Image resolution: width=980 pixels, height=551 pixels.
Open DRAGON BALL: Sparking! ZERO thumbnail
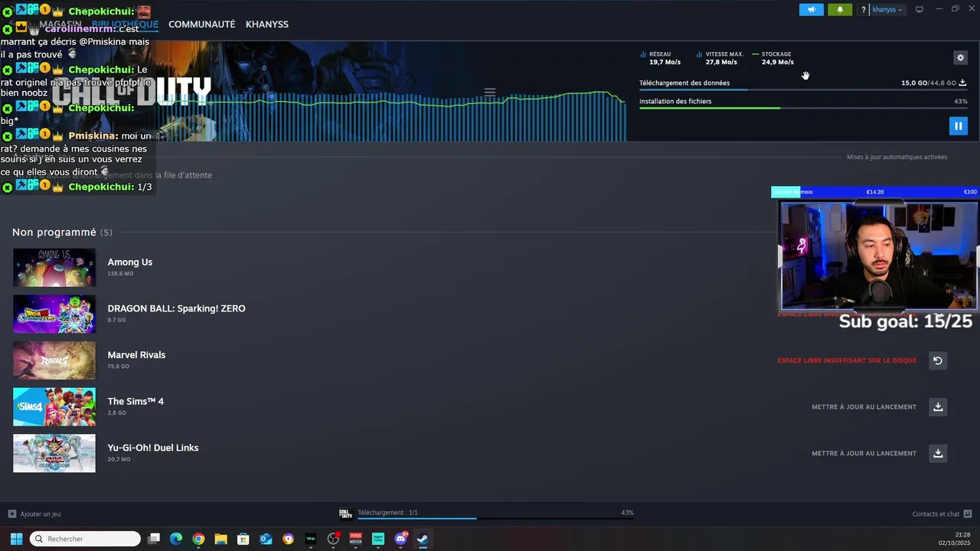pyautogui.click(x=54, y=314)
